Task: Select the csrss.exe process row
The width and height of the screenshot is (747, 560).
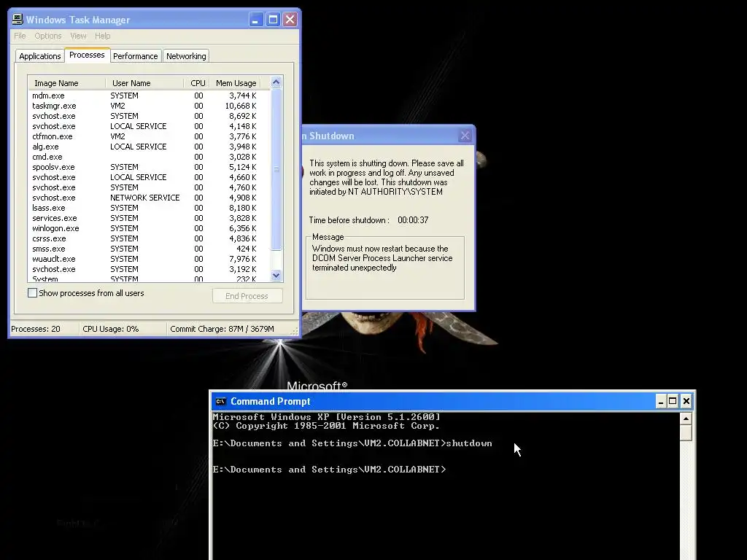Action: (149, 238)
